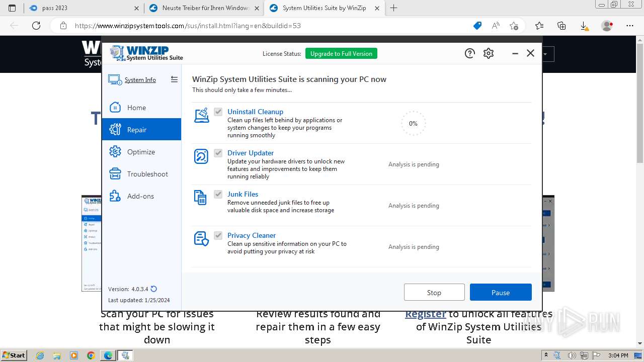
Task: Check for updates via version refresh icon
Action: coord(154,289)
